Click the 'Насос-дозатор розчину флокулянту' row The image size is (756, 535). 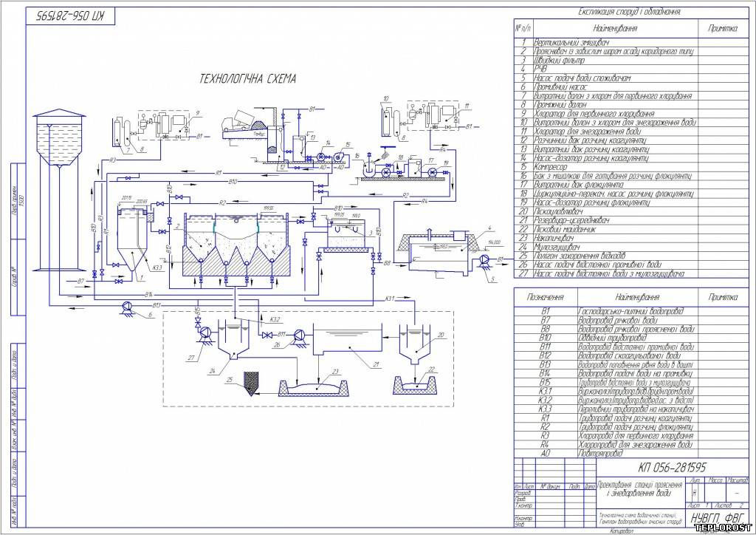tap(633, 202)
